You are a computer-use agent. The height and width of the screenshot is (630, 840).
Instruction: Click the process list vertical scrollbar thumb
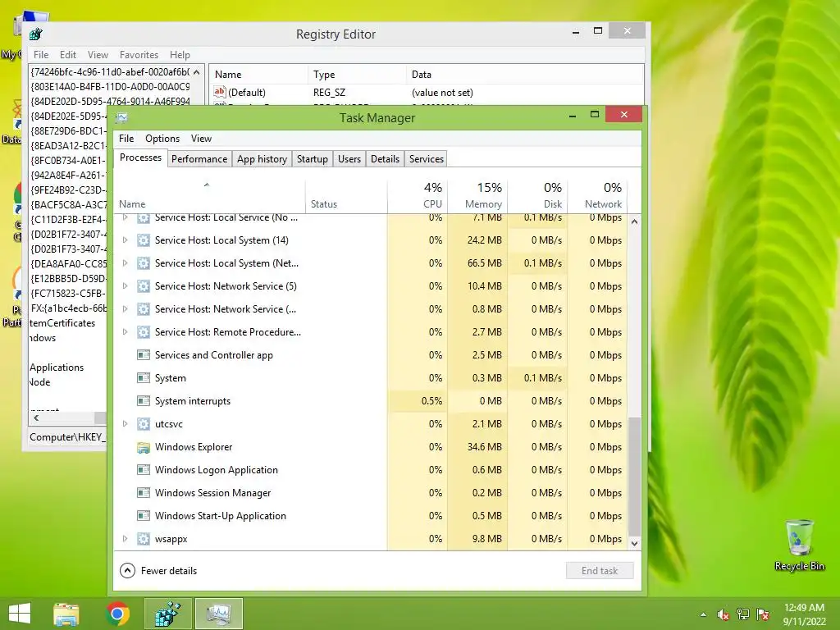click(x=634, y=477)
